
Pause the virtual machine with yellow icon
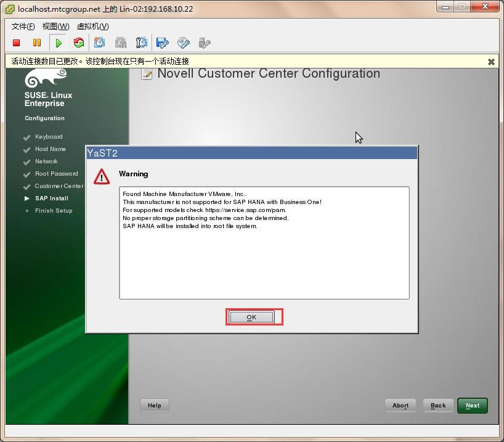click(37, 43)
